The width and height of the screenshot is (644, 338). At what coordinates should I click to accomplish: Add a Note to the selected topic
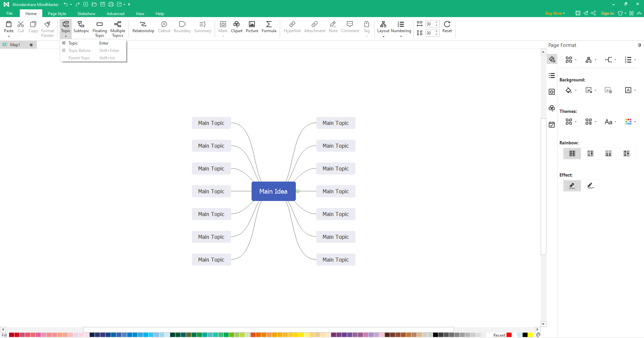click(333, 28)
